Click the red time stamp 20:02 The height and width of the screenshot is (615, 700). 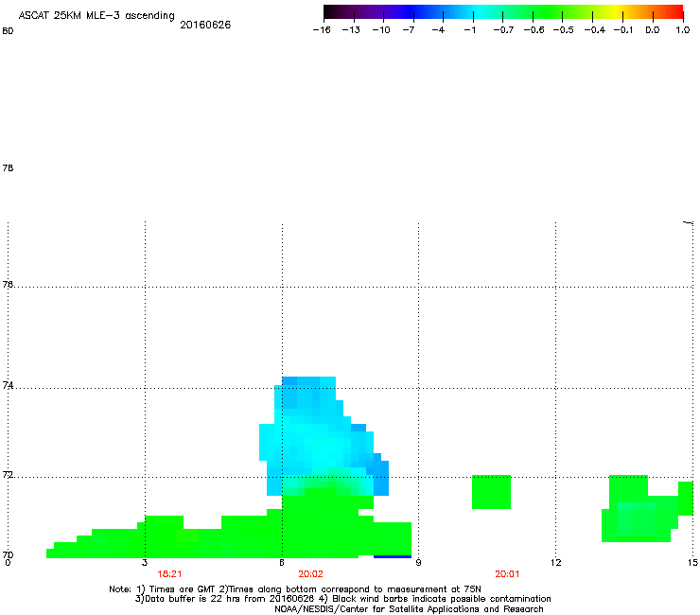[x=310, y=574]
